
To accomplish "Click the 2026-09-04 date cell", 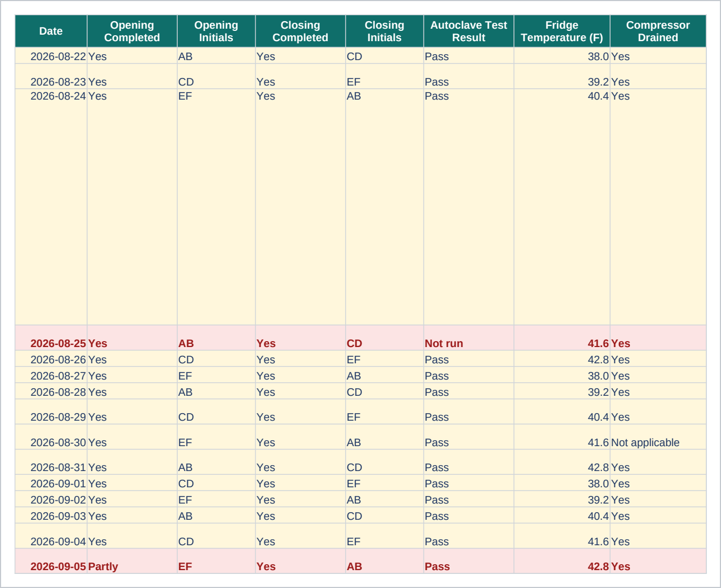I will pyautogui.click(x=51, y=535).
